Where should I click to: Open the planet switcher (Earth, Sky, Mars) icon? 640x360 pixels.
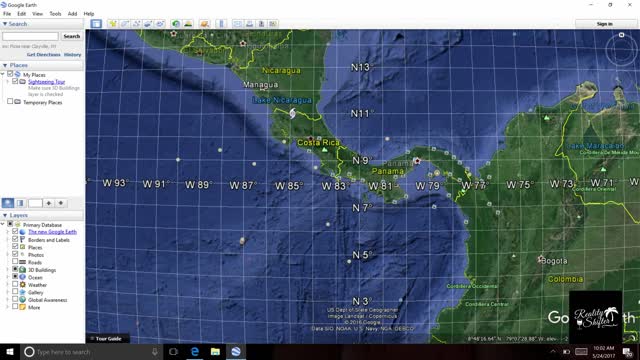pos(204,24)
